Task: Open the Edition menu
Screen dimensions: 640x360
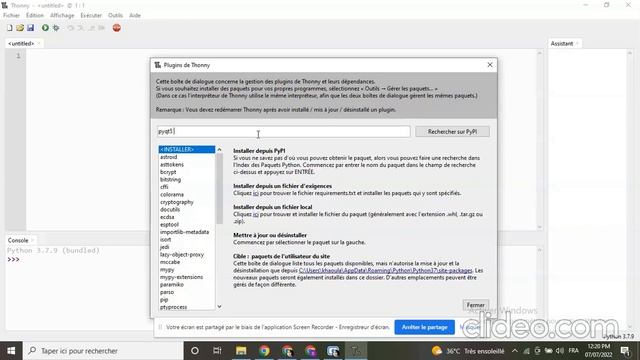Action: click(x=35, y=16)
